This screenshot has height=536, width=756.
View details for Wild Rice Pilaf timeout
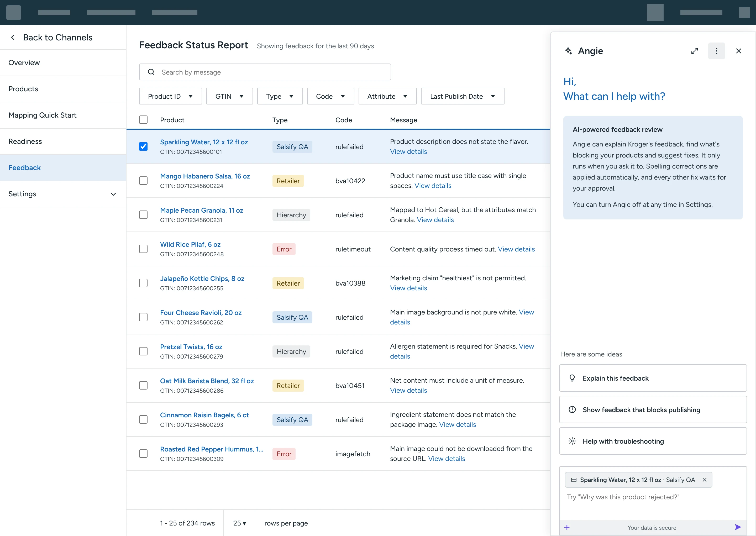point(516,249)
